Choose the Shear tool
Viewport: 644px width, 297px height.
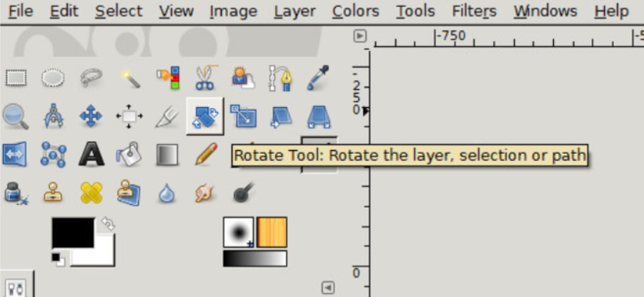281,117
